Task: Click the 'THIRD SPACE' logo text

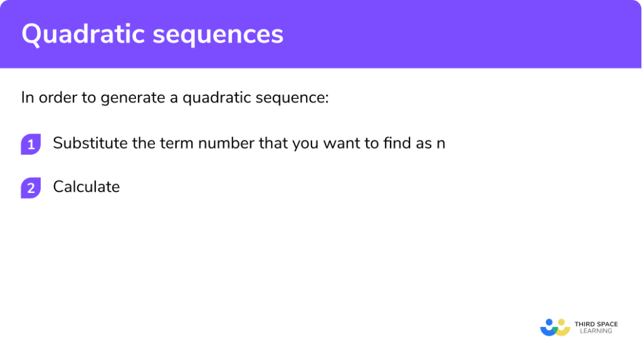Action: coord(596,324)
